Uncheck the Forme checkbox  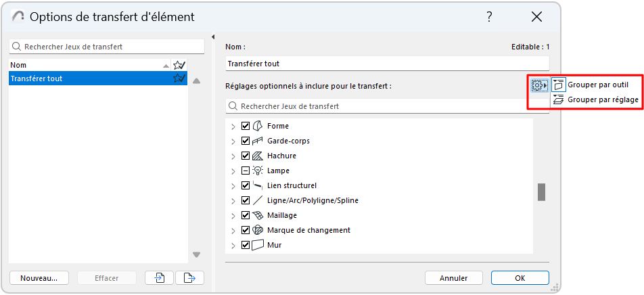246,126
